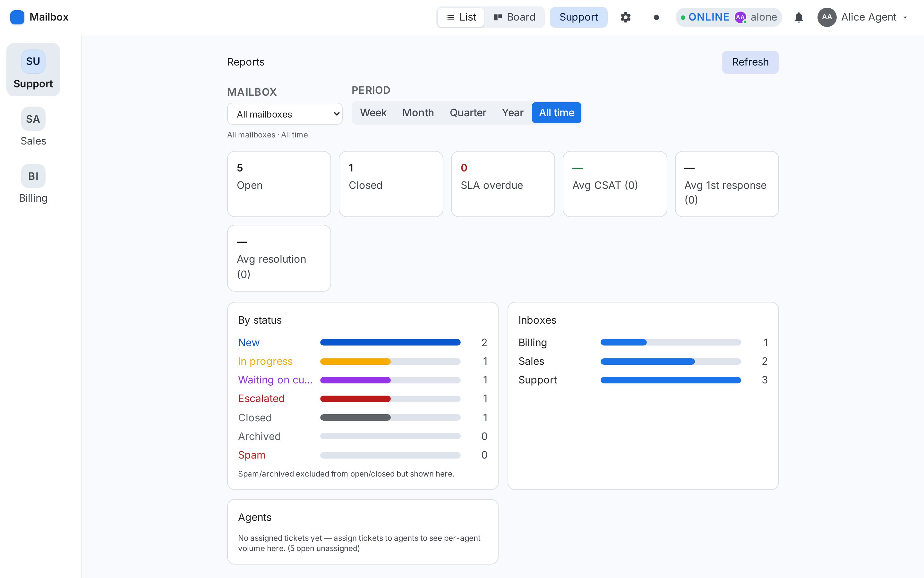Click the Closed tickets stat card

pos(390,184)
